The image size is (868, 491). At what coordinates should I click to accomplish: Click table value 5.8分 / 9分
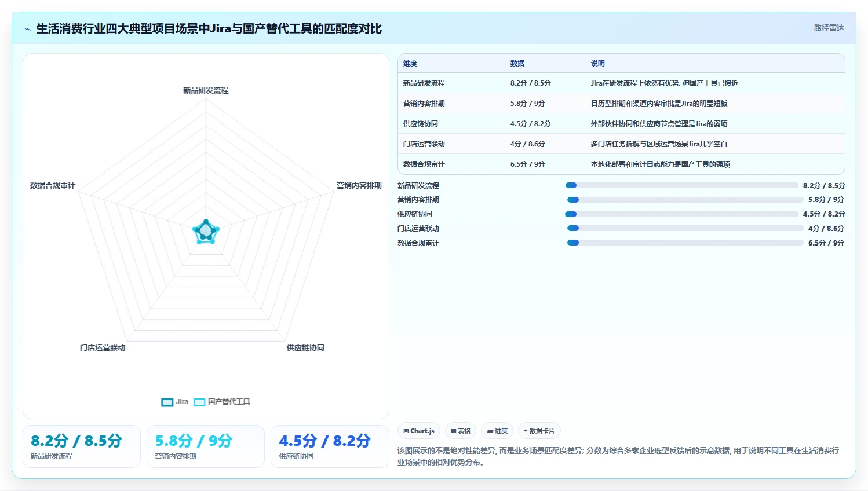528,104
